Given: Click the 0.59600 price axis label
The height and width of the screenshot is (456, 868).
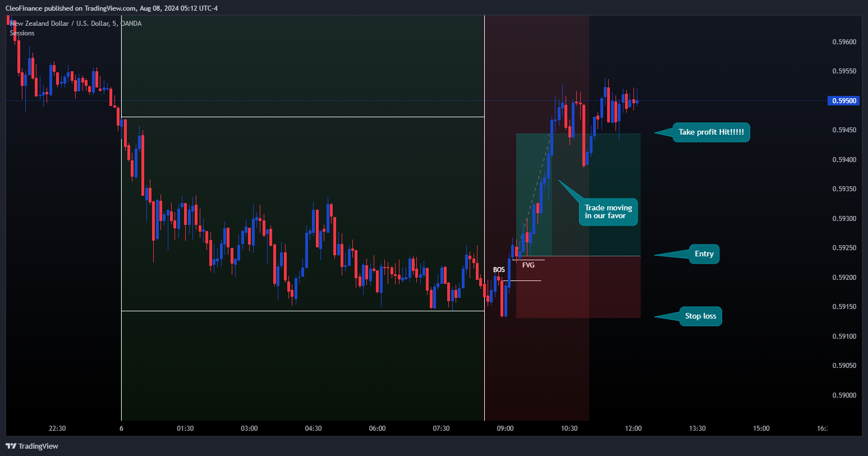Looking at the screenshot, I should 844,42.
